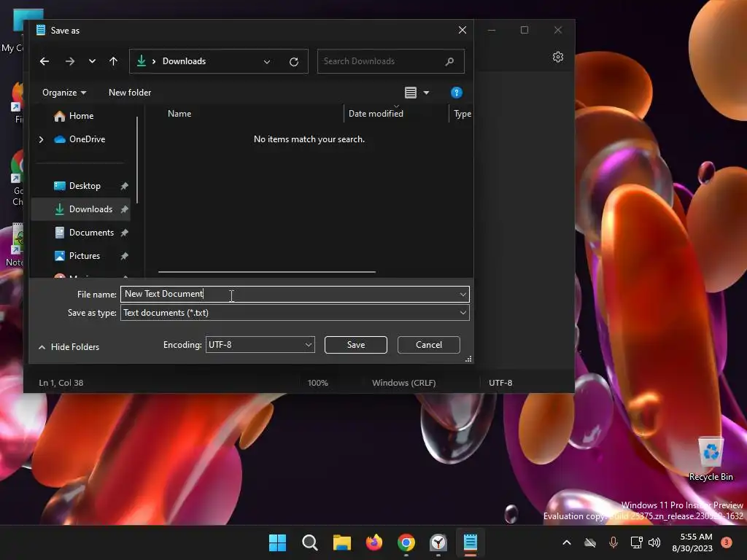Open the clock and date 5:55 AM
747x560 pixels.
pyautogui.click(x=692, y=542)
